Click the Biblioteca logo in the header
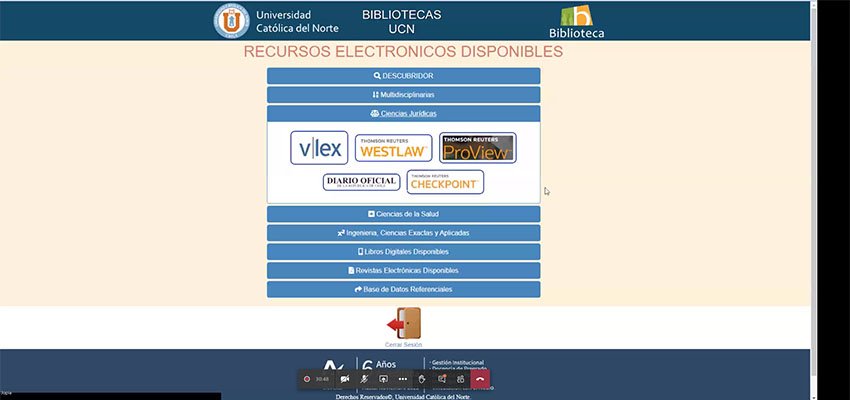This screenshot has width=850, height=400. 576,22
